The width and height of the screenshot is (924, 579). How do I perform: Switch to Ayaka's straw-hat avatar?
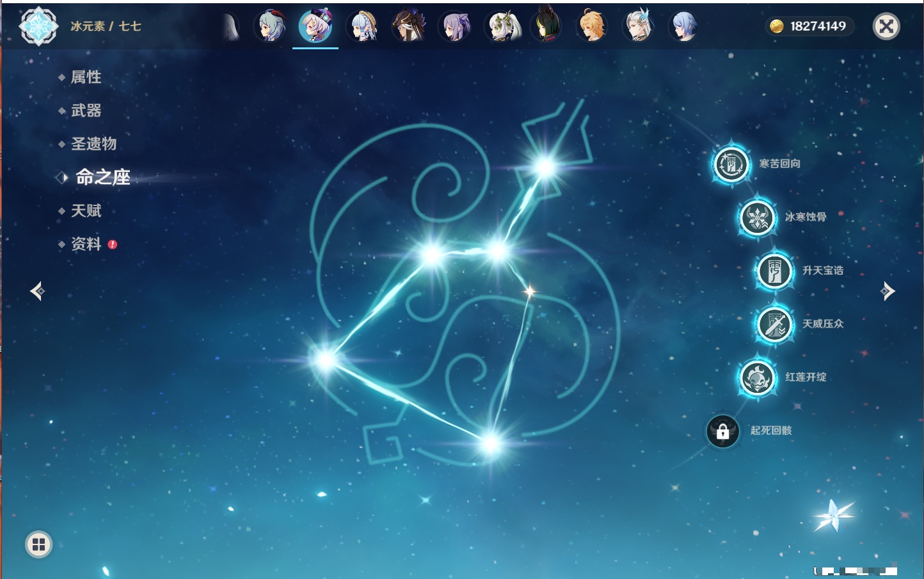tap(362, 26)
